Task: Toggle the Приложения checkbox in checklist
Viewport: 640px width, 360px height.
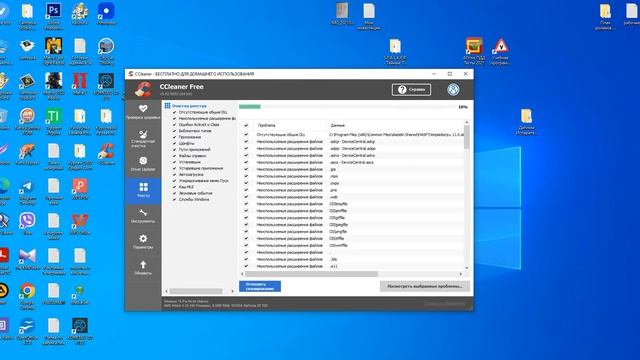Action: click(x=174, y=137)
